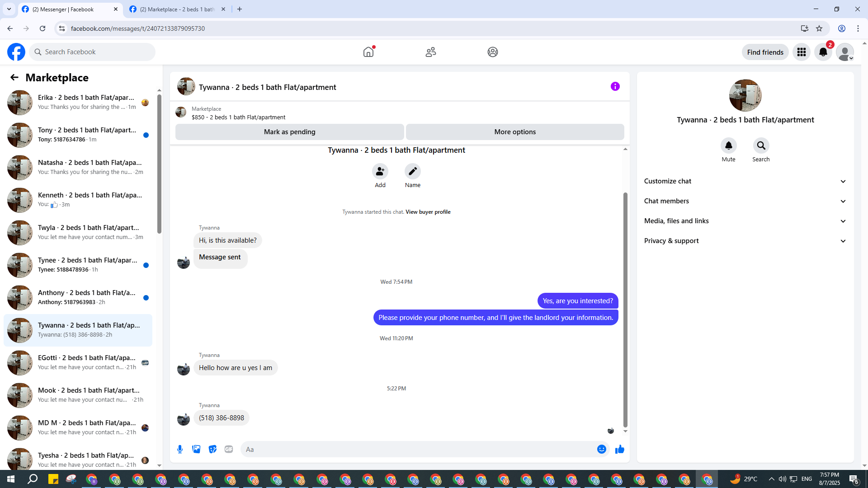Open the Friends icon in top navigation
The image size is (868, 488).
(x=431, y=52)
